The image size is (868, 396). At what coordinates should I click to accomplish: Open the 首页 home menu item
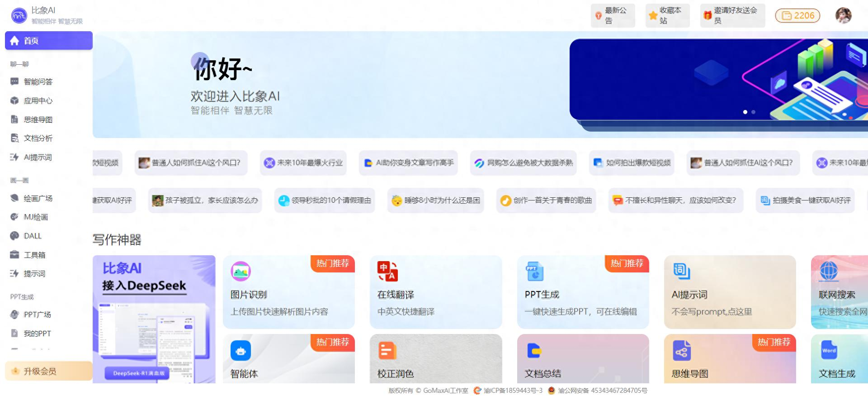coord(49,40)
